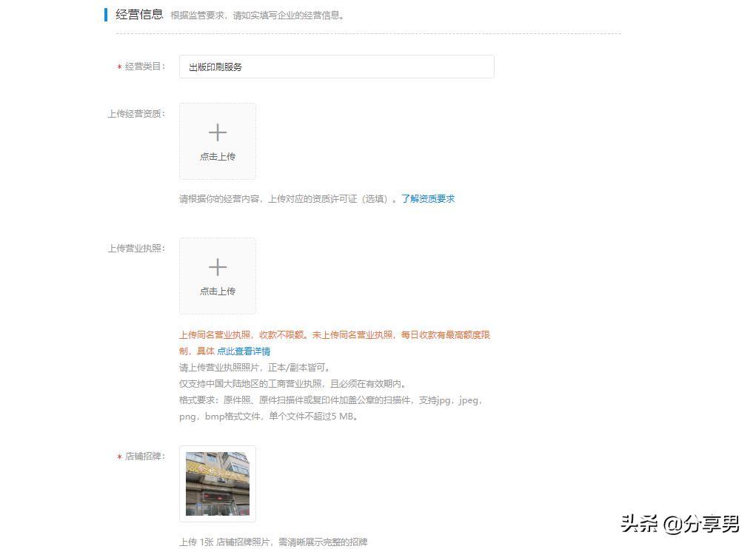Click the 经营信息 section heading
Screen dimensions: 756x549
tap(139, 15)
